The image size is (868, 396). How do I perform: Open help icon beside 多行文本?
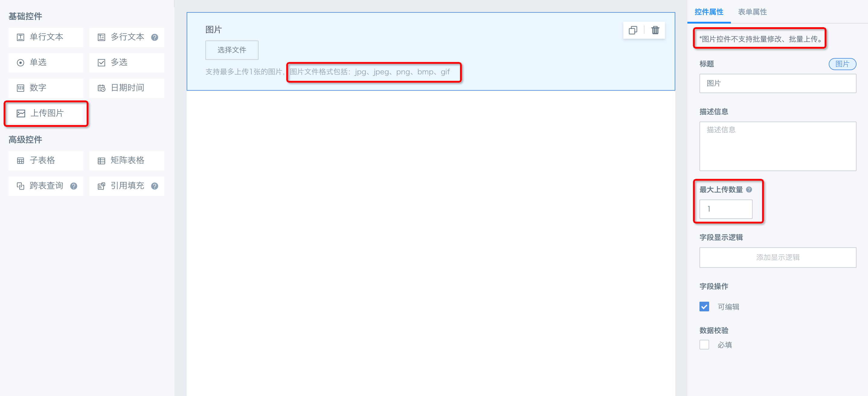click(x=155, y=37)
